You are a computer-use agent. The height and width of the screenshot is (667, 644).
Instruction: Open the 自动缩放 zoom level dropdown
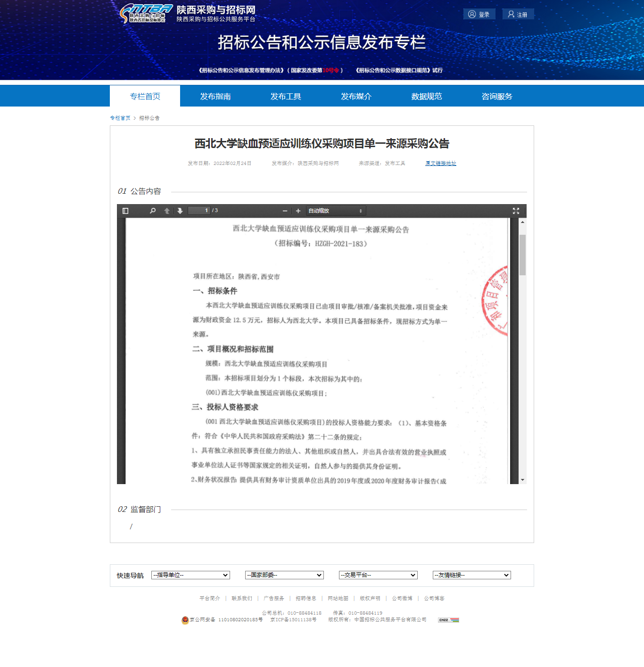pos(336,211)
